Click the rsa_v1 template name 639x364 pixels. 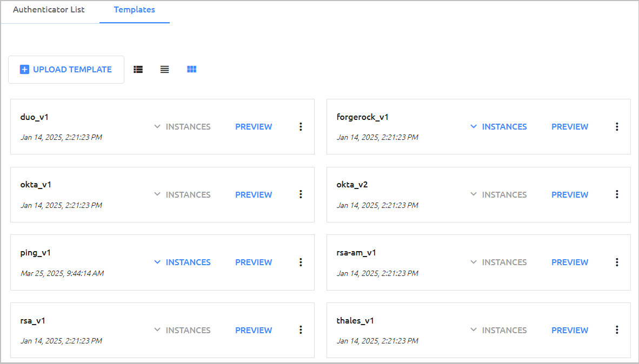[32, 321]
